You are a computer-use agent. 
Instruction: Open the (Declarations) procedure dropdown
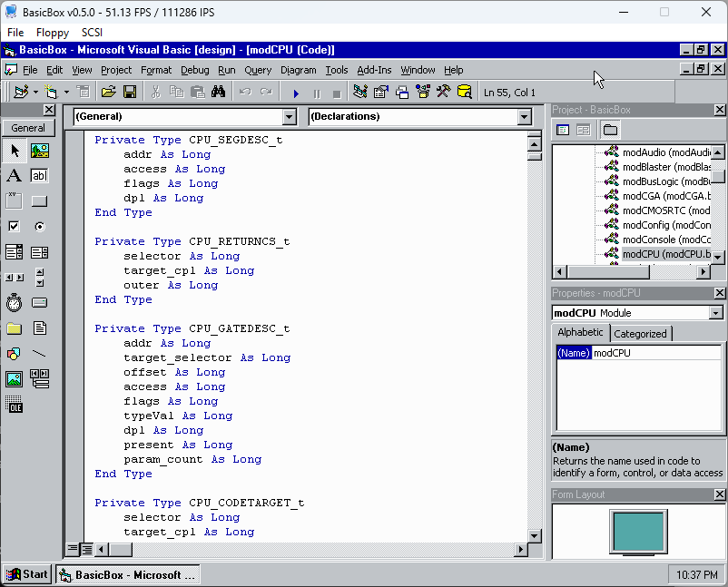point(524,117)
